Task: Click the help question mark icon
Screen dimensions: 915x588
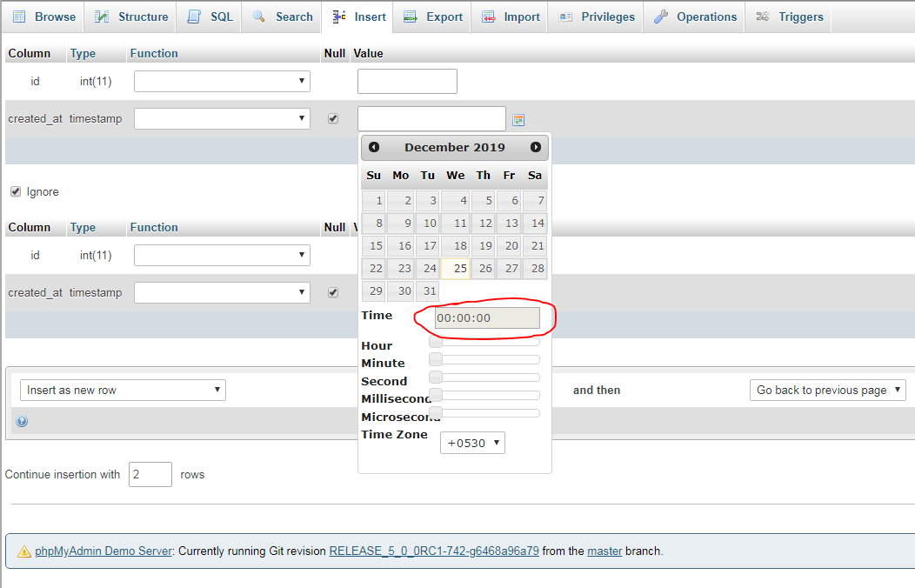Action: [20, 422]
